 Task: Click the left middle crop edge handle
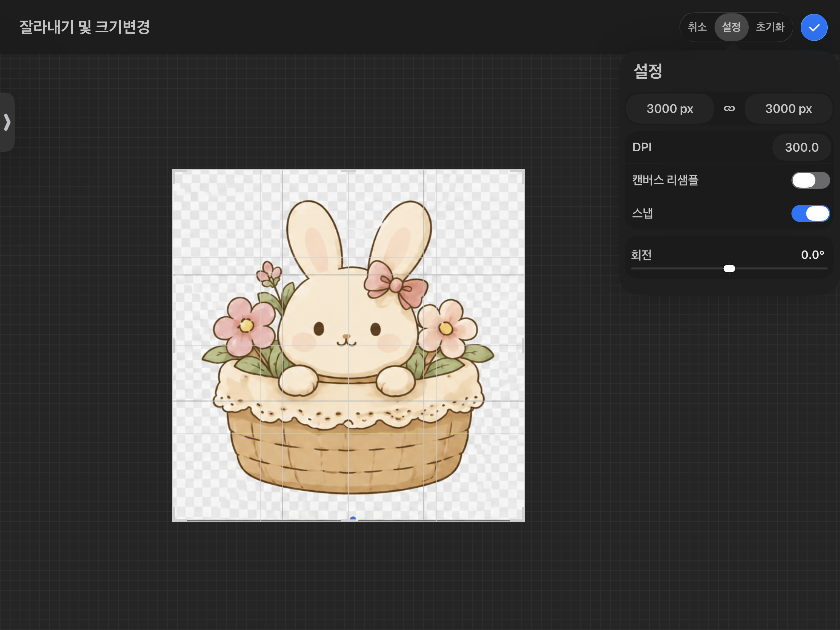pos(174,346)
